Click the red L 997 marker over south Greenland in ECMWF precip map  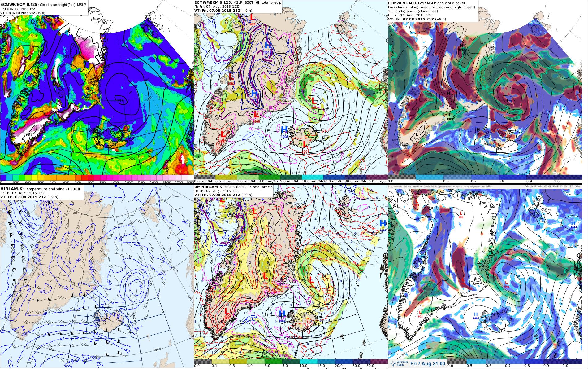223,136
